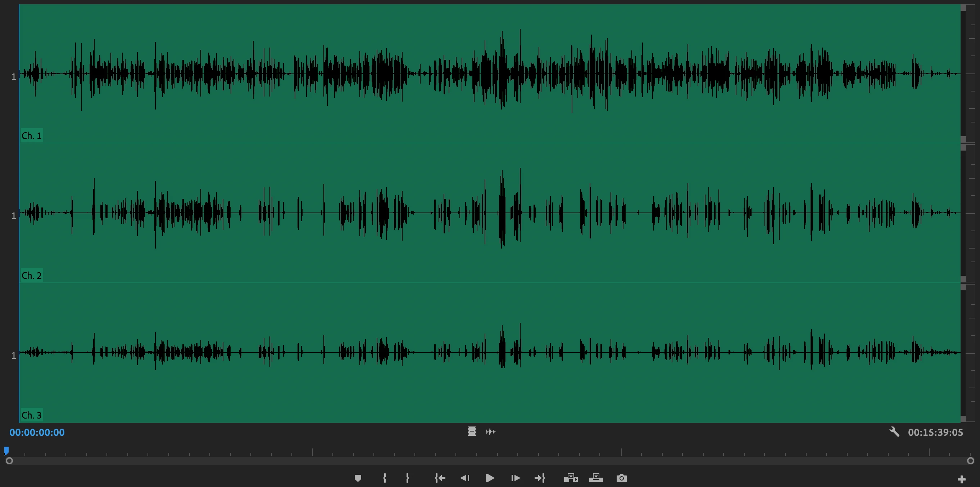Viewport: 980px width, 487px height.
Task: Click the duration timecode 00:15:39:05
Action: coord(935,433)
